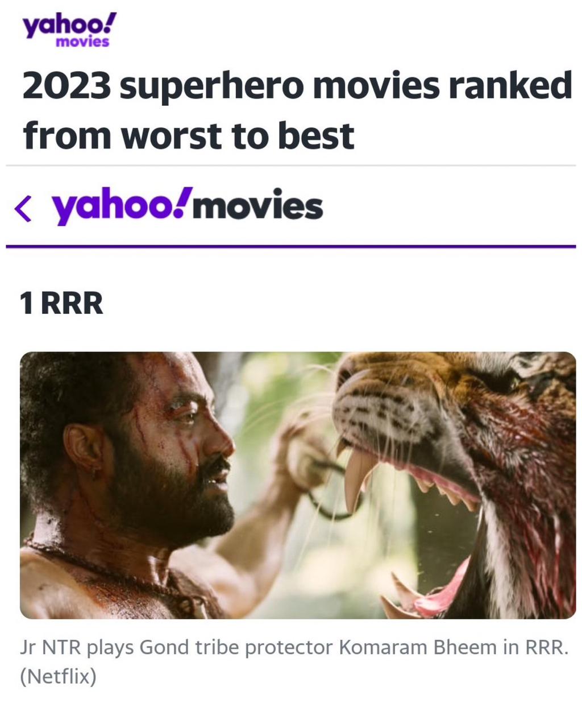
Task: Click the purple divider line under the header
Action: point(291,246)
